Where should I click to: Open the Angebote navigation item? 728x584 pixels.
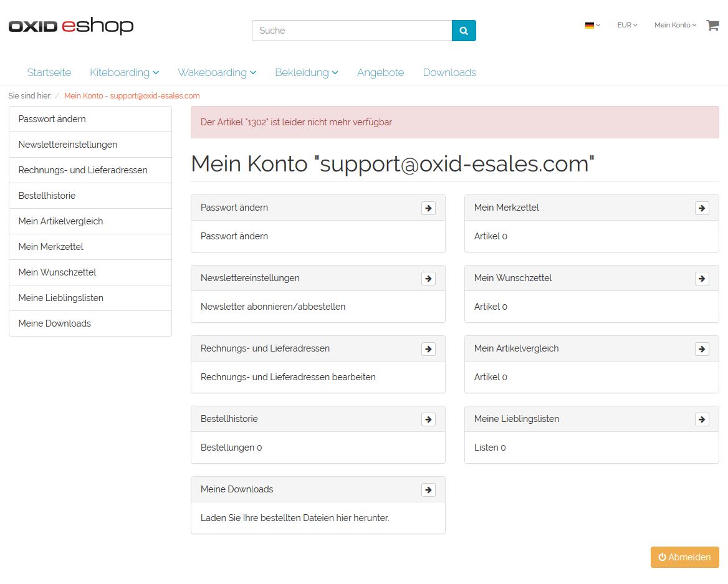(x=380, y=73)
